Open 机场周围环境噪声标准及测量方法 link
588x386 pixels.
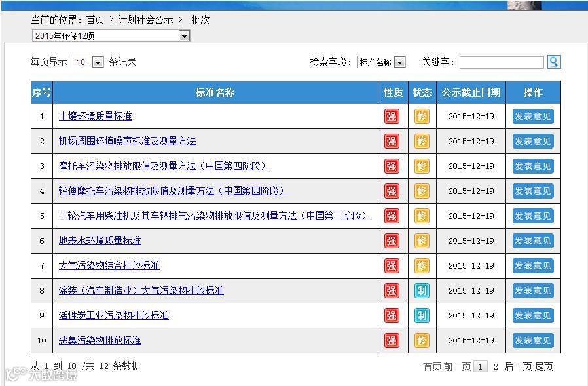tap(128, 141)
